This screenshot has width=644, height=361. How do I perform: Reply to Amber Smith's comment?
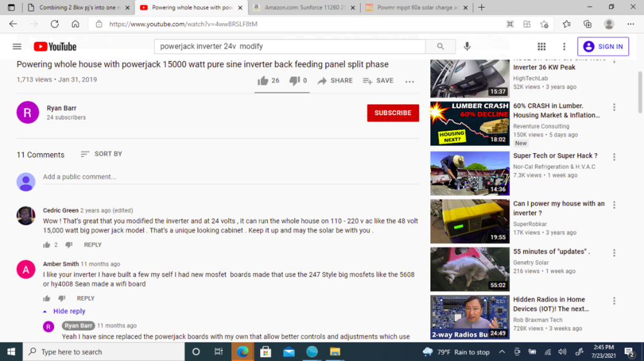point(86,299)
